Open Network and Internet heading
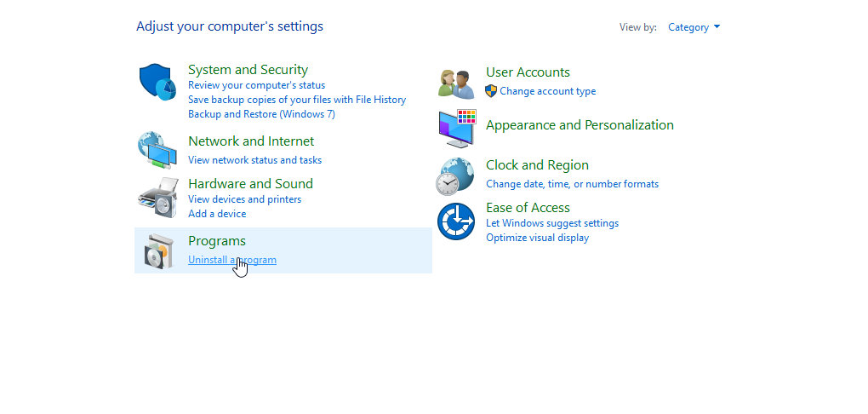Screen dimensions: 868x414 pyautogui.click(x=251, y=141)
